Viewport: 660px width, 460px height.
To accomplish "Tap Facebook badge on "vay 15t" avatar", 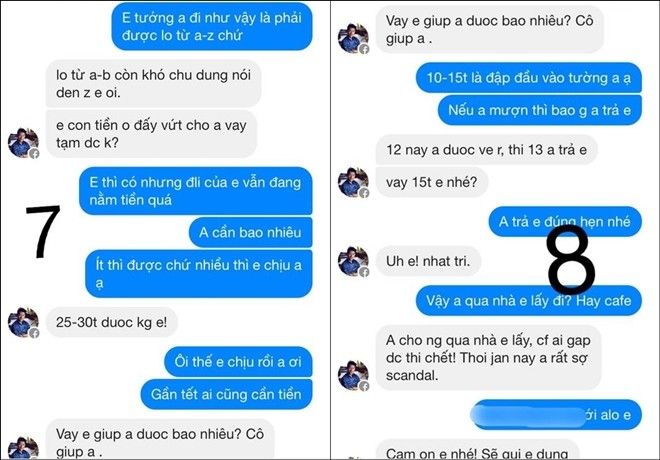I will point(364,193).
